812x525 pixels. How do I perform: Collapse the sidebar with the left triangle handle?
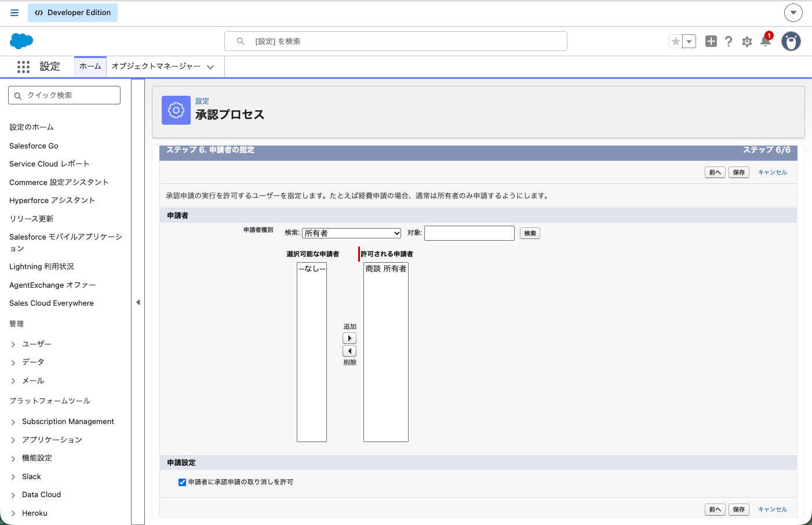click(138, 302)
